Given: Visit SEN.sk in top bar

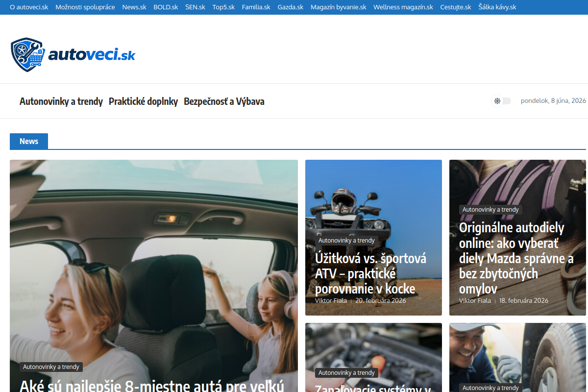Looking at the screenshot, I should [x=195, y=7].
